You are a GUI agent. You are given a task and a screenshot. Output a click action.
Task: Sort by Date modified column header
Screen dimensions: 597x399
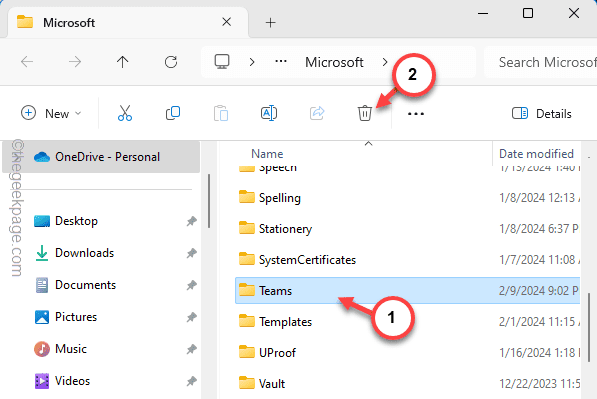[x=536, y=154]
